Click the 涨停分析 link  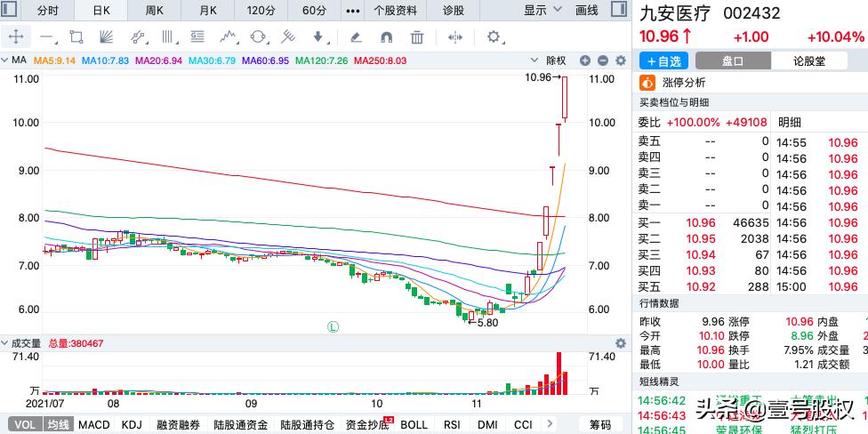coord(684,83)
